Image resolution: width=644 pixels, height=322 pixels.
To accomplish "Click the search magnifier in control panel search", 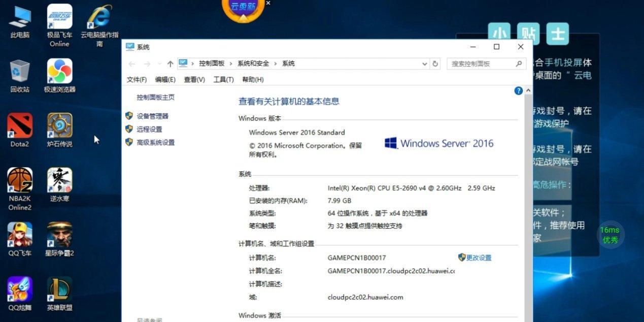I will (x=519, y=64).
